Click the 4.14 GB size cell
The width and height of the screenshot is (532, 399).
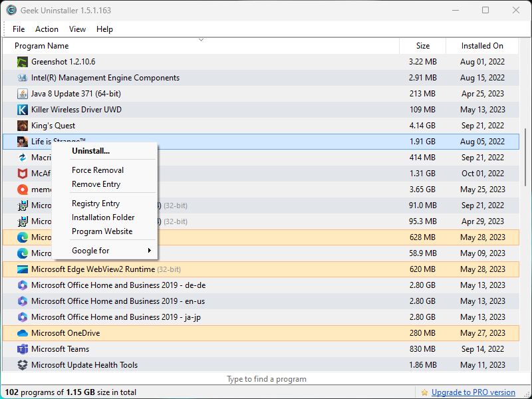(x=422, y=126)
